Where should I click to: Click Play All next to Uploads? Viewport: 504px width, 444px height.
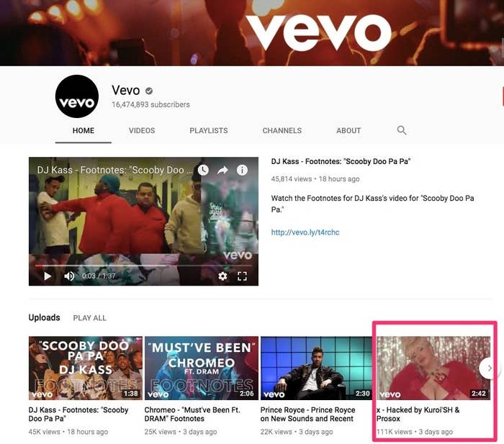point(89,318)
